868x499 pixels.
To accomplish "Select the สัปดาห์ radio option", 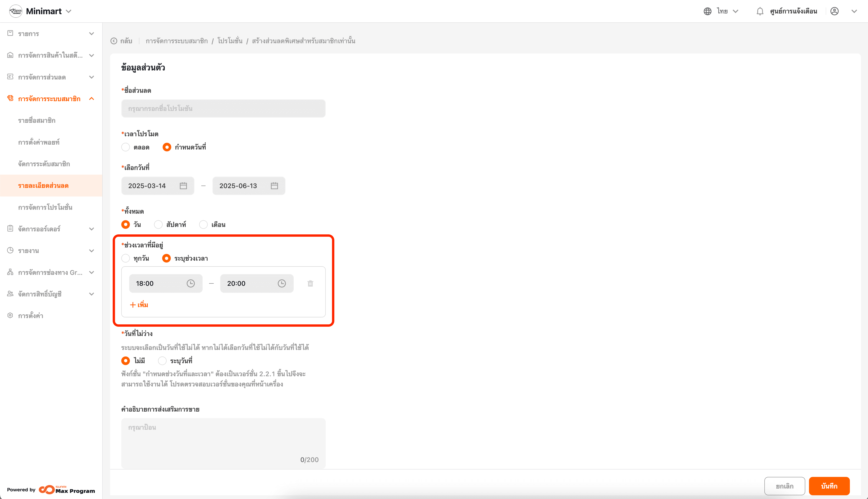I will [158, 224].
